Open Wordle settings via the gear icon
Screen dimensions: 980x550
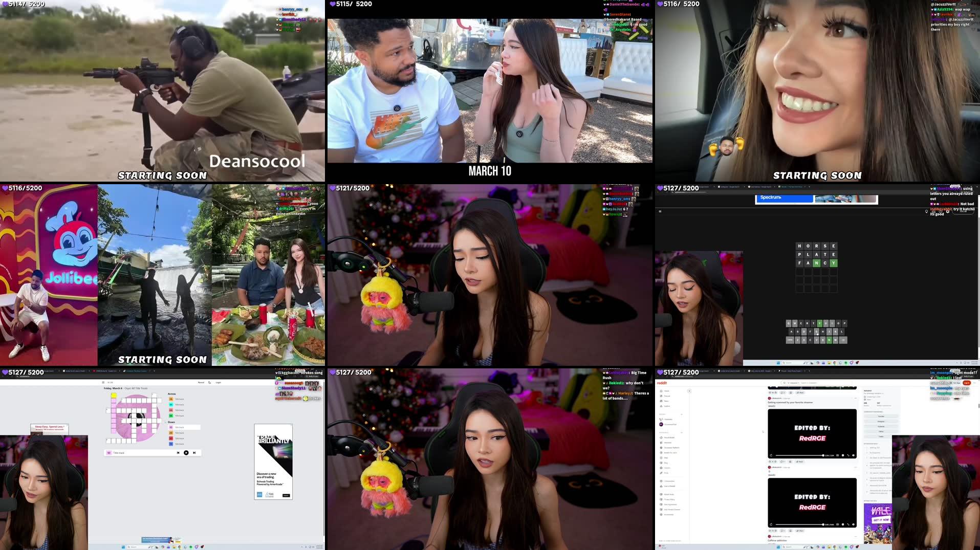point(948,212)
